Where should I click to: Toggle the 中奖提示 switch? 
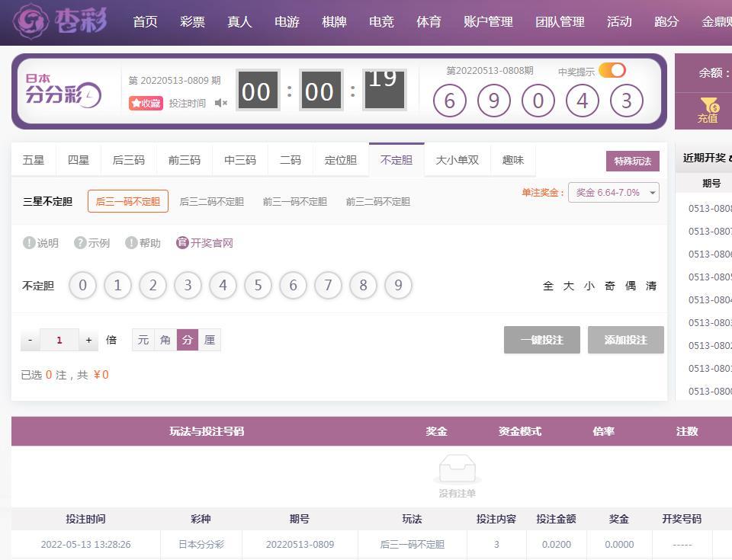pos(612,70)
